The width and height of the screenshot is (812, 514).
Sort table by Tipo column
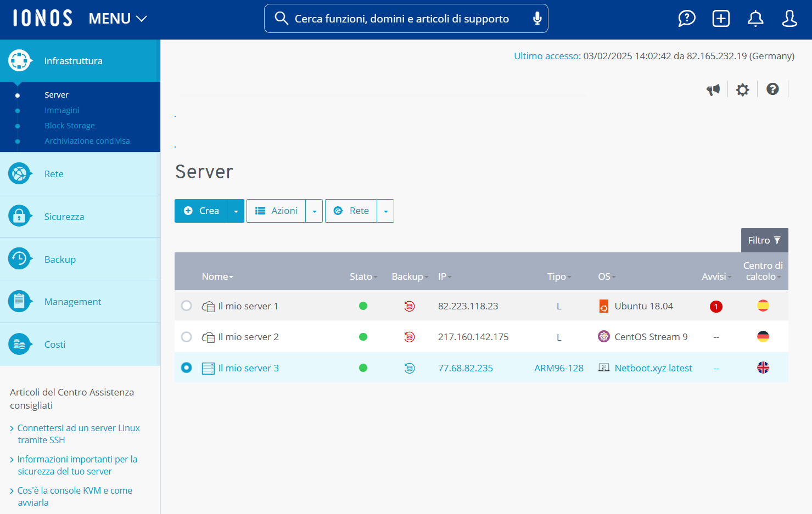click(x=559, y=276)
